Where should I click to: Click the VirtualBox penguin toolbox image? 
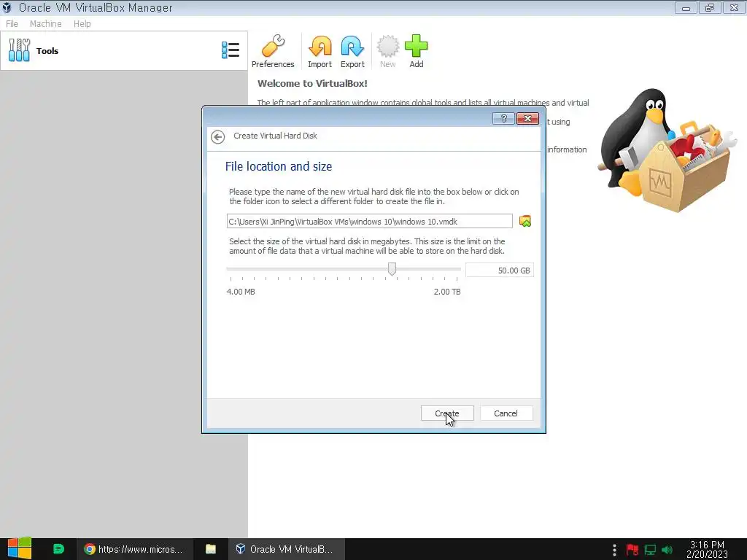(x=667, y=150)
